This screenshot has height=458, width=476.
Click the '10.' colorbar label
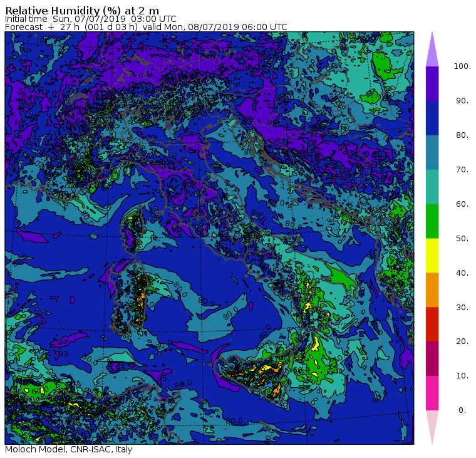[462, 376]
